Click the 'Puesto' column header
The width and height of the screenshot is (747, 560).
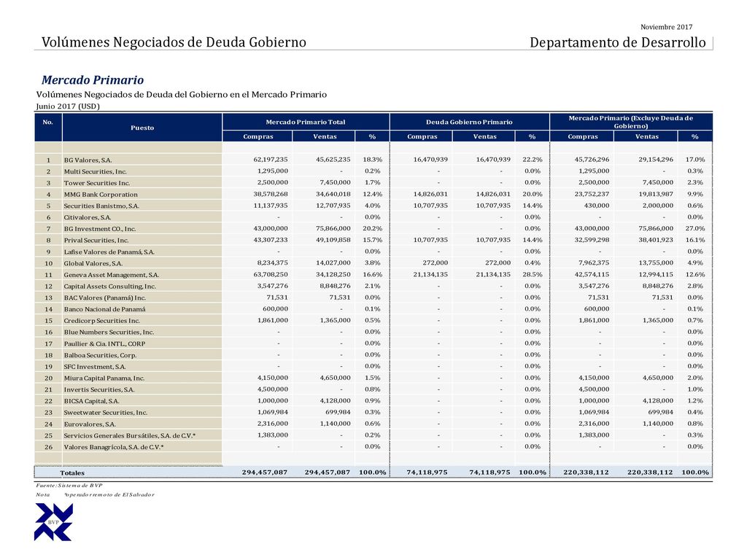point(142,128)
